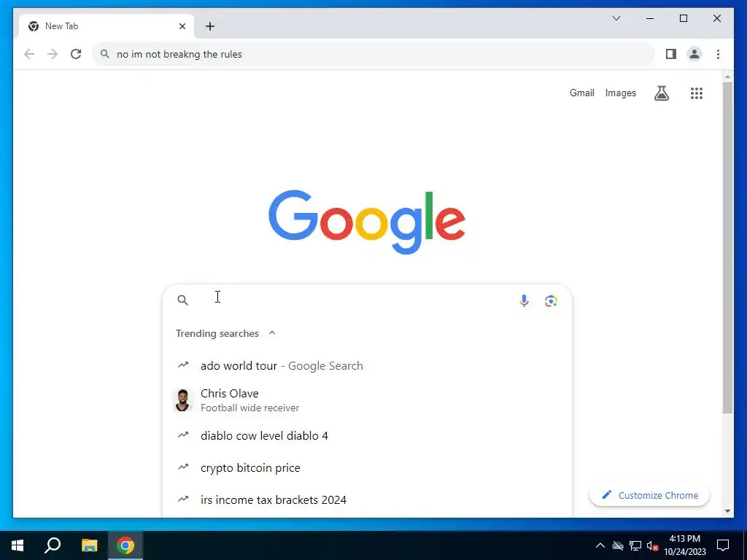This screenshot has height=560, width=747.
Task: Click the Windows Start button
Action: tap(18, 545)
